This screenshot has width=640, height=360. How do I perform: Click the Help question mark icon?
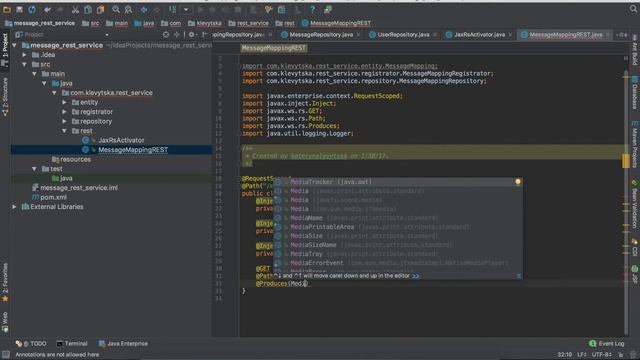(312, 9)
